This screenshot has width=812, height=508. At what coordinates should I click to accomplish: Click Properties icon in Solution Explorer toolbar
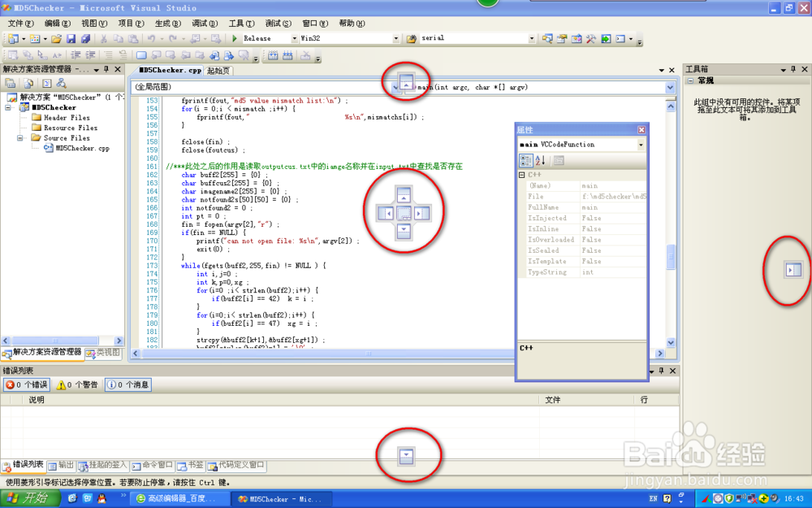click(x=11, y=83)
